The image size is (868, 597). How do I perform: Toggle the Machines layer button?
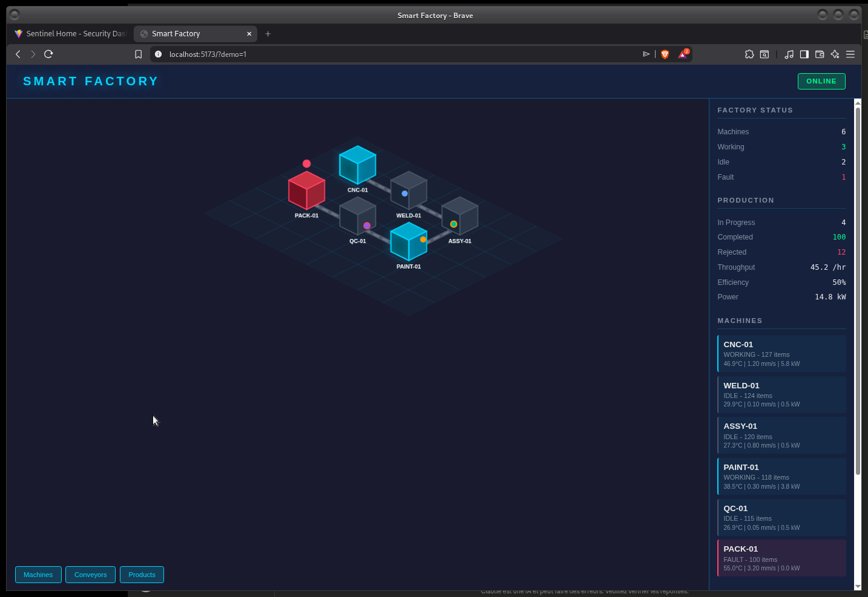tap(38, 575)
